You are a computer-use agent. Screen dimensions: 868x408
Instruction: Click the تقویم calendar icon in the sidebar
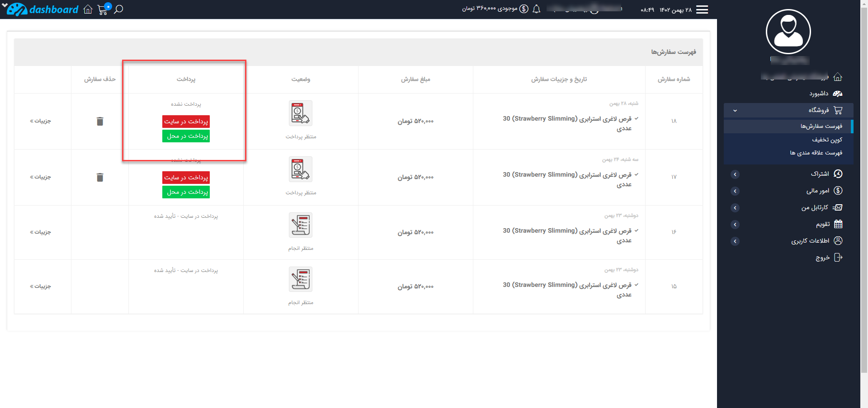839,224
